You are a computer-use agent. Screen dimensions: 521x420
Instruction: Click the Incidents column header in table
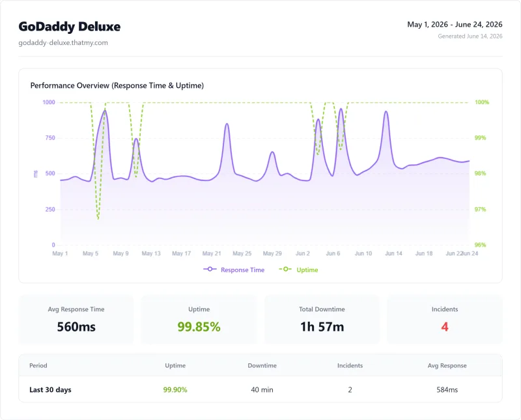coord(350,365)
